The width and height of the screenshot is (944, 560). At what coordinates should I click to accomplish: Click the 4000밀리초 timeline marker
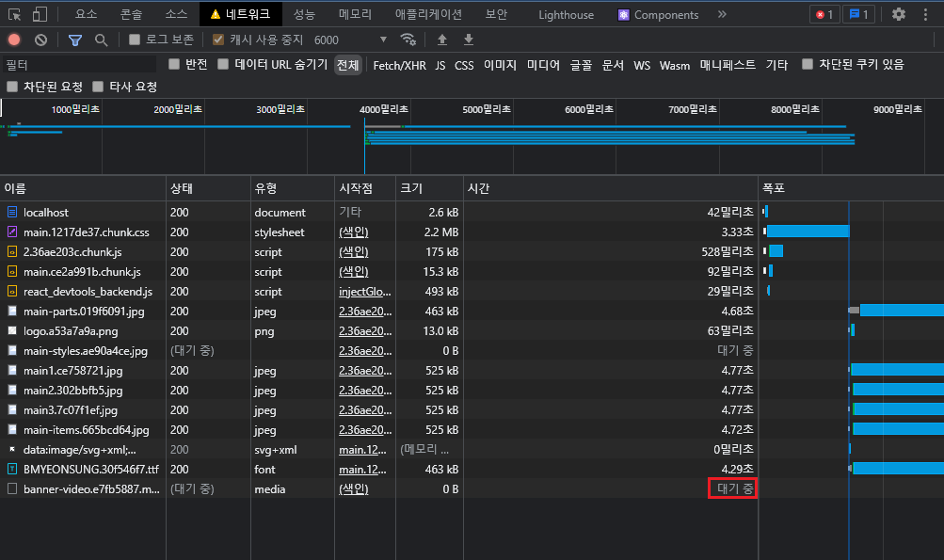pyautogui.click(x=383, y=109)
